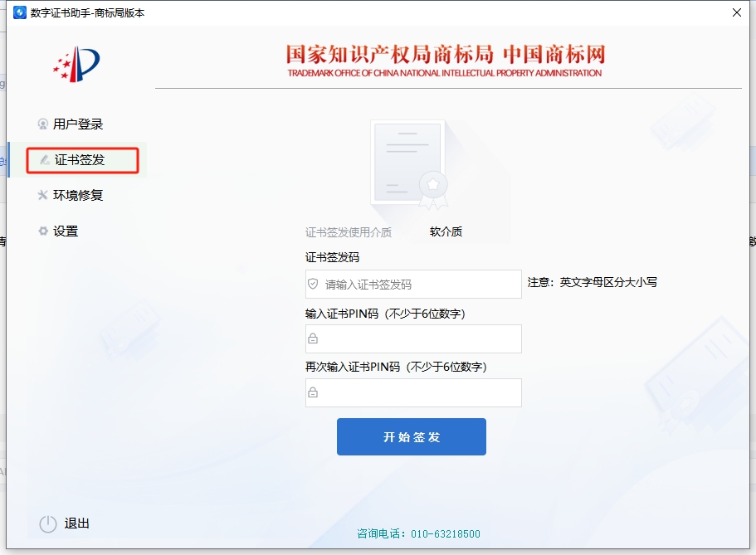
Task: Go to 环境修复 section
Action: point(78,196)
